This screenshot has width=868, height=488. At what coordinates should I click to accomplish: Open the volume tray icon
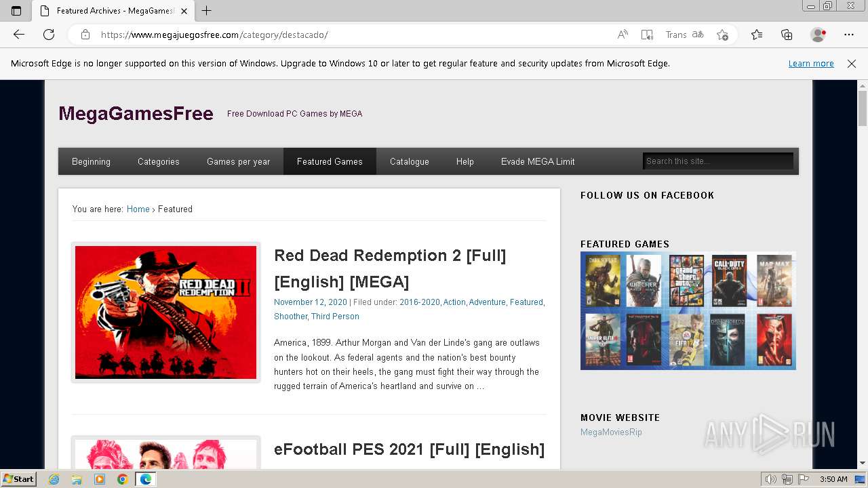pyautogui.click(x=770, y=479)
